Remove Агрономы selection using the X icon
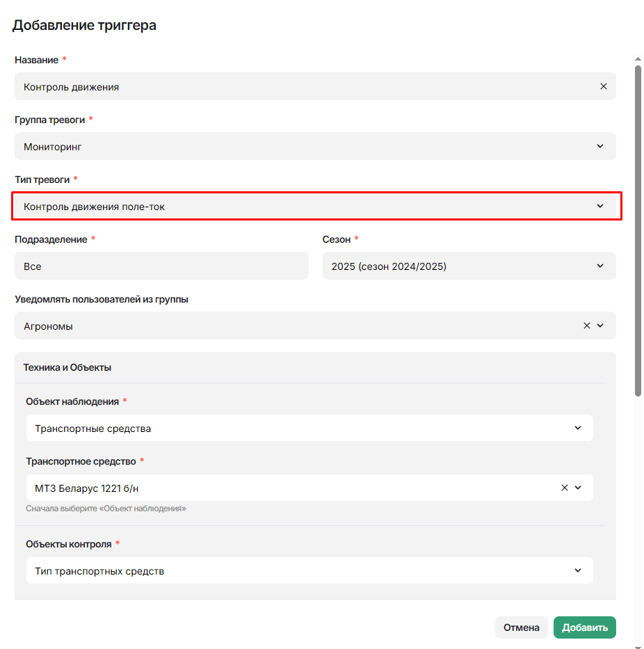 pyautogui.click(x=586, y=326)
